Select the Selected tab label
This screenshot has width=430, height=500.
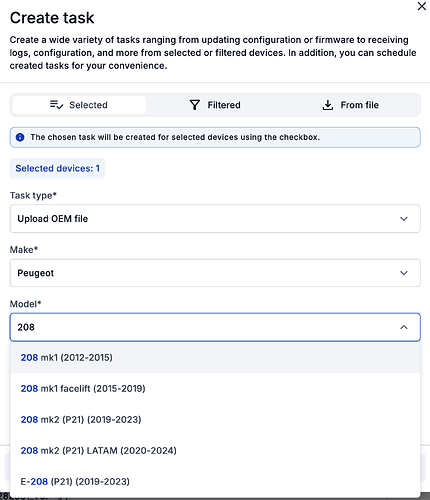tap(88, 105)
